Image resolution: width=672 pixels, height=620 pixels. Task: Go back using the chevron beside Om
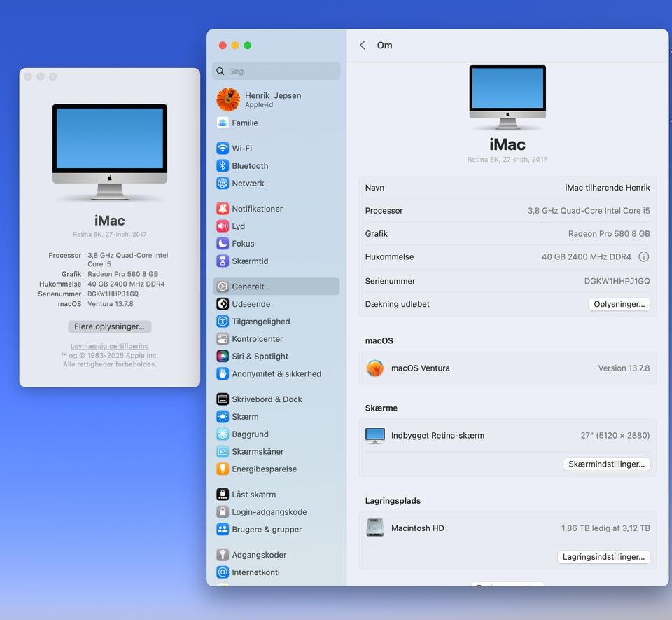pos(363,46)
